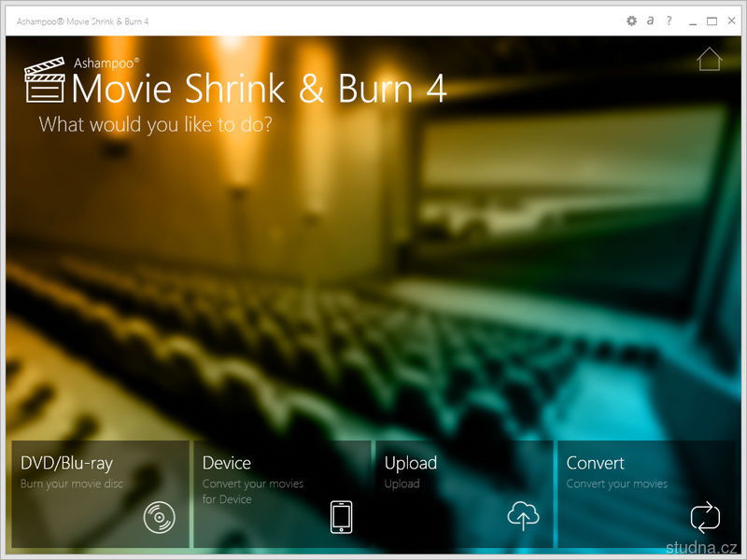Image resolution: width=747 pixels, height=560 pixels.
Task: Open help with the question mark icon
Action: tap(669, 21)
